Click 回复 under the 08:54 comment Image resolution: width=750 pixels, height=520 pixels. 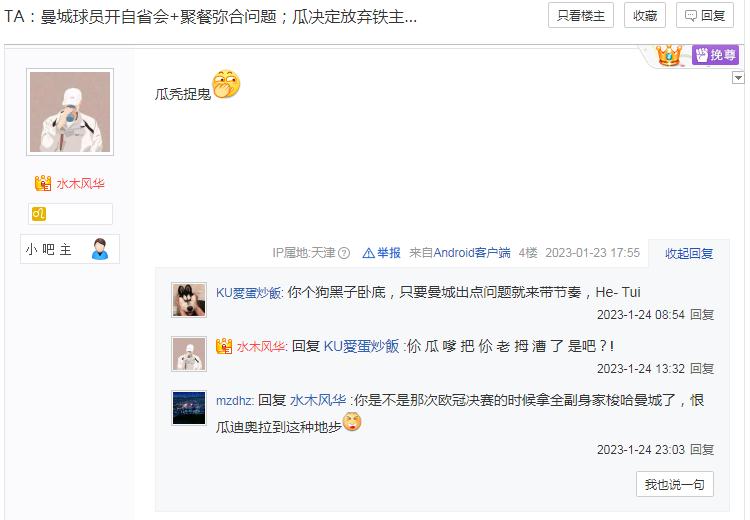point(702,314)
